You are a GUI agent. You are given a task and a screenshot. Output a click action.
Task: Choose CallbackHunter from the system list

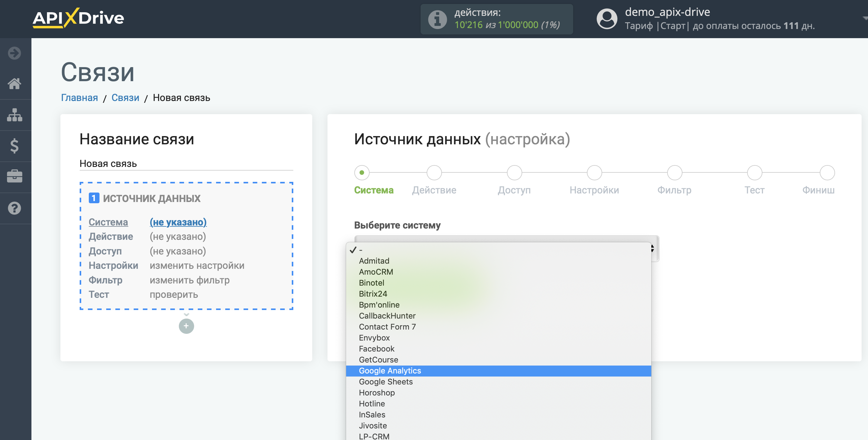tap(498, 316)
